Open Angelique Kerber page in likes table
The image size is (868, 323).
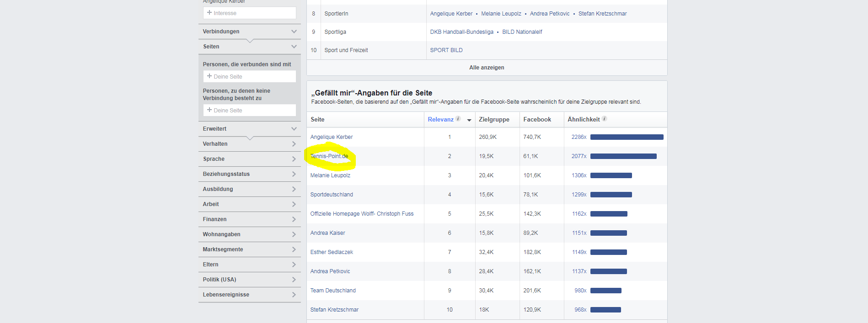pyautogui.click(x=332, y=137)
